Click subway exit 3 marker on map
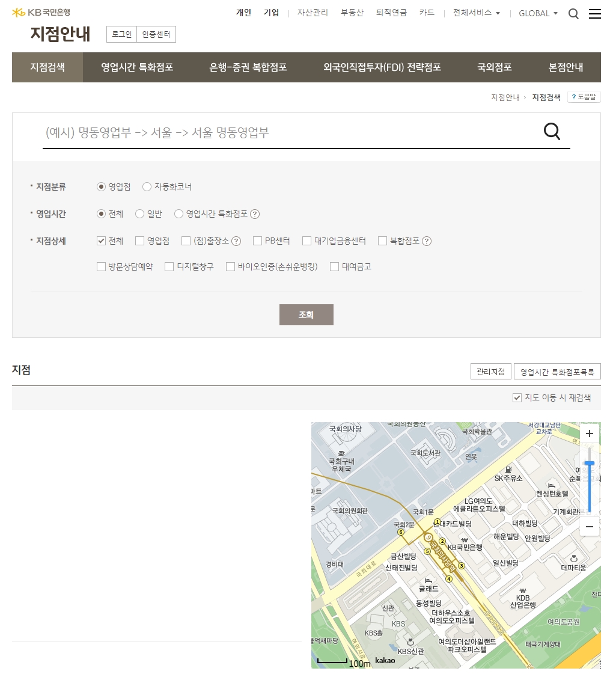This screenshot has width=616, height=680. pyautogui.click(x=461, y=566)
